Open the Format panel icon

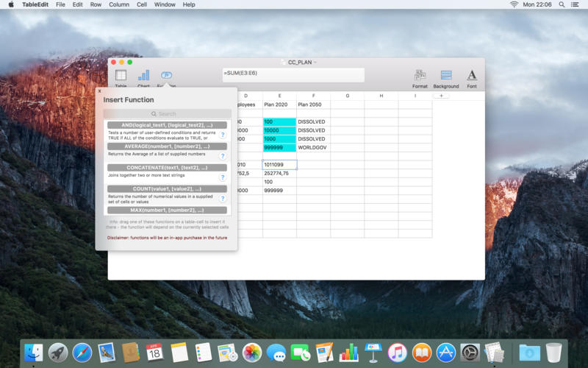420,77
